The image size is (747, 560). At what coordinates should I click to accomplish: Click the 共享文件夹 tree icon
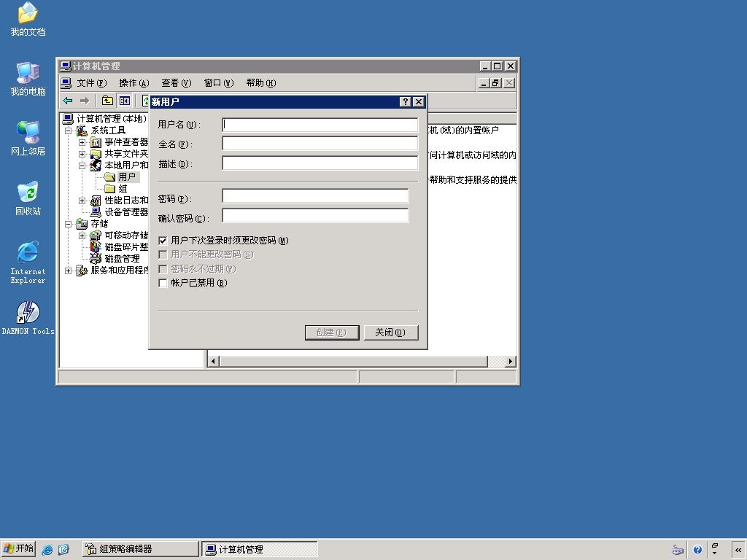pyautogui.click(x=96, y=153)
